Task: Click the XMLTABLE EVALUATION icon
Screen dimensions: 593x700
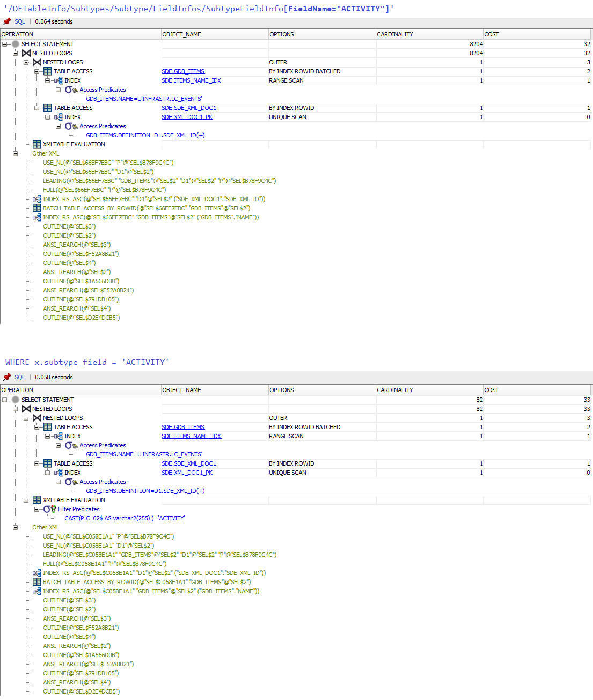Action: click(37, 144)
